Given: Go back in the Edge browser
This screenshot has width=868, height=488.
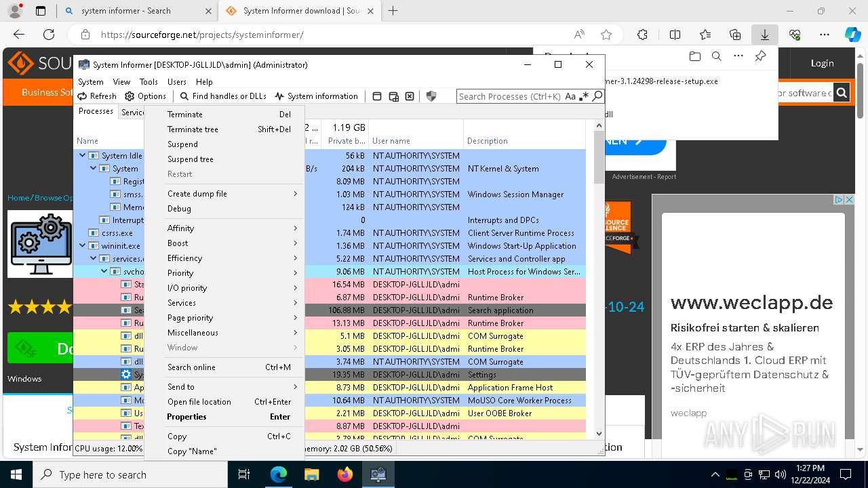Looking at the screenshot, I should (19, 35).
